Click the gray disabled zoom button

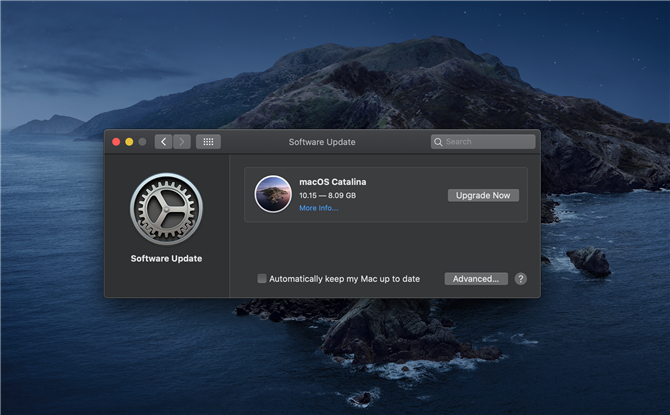[142, 142]
